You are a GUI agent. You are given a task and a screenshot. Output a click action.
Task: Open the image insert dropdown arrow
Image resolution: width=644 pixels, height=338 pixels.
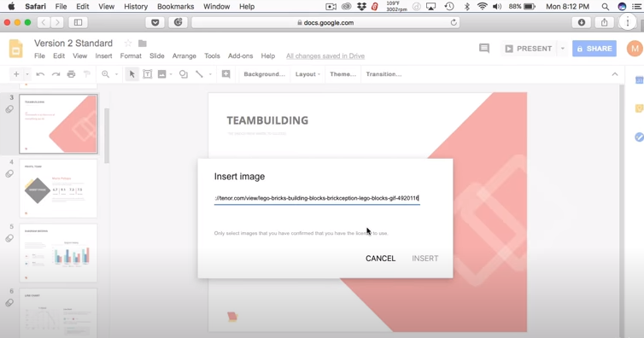171,74
